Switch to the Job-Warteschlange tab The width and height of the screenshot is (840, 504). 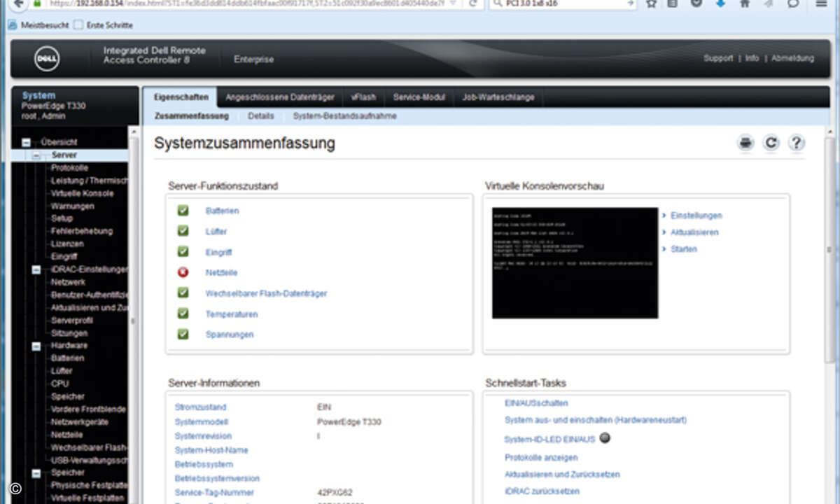click(498, 97)
